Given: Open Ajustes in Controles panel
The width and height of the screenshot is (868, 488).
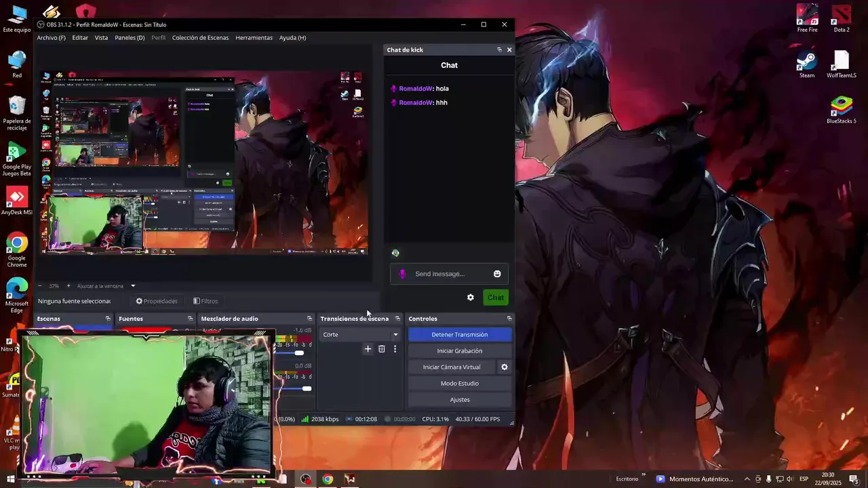Looking at the screenshot, I should pyautogui.click(x=460, y=400).
